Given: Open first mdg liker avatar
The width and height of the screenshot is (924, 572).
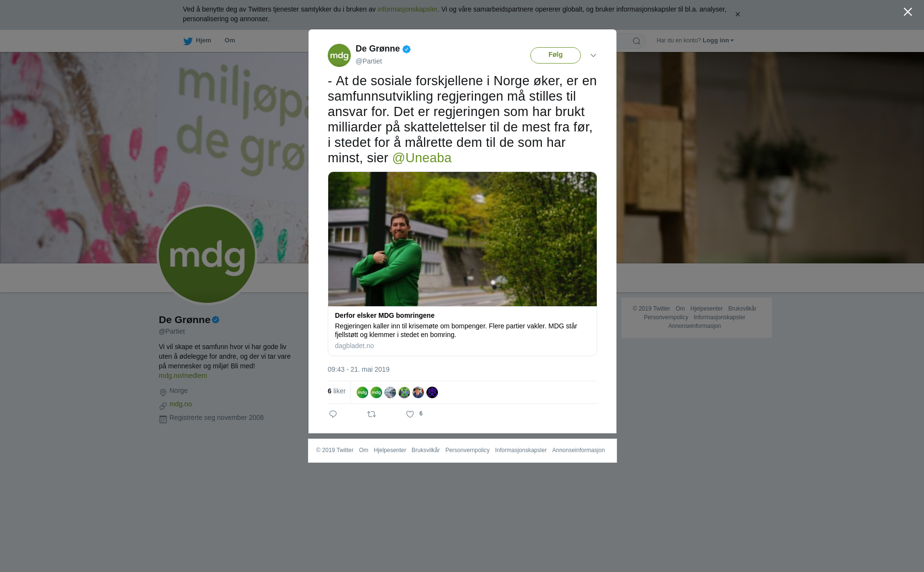Looking at the screenshot, I should [x=362, y=392].
